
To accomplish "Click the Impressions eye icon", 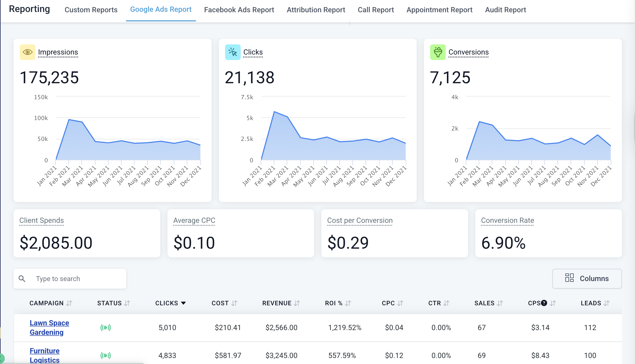I will click(27, 52).
